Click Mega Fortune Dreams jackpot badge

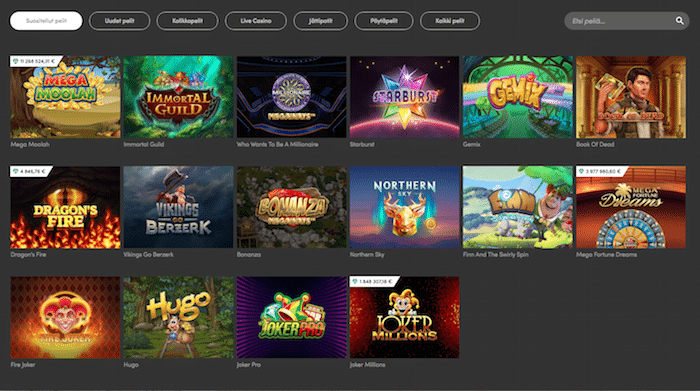coord(601,171)
